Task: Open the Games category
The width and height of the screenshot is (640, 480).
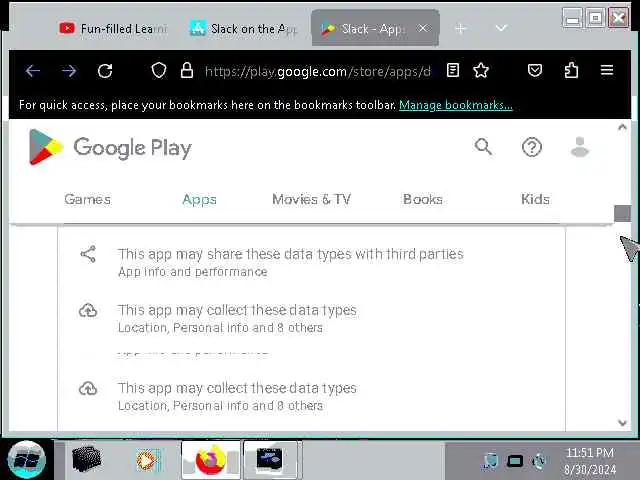Action: point(87,200)
